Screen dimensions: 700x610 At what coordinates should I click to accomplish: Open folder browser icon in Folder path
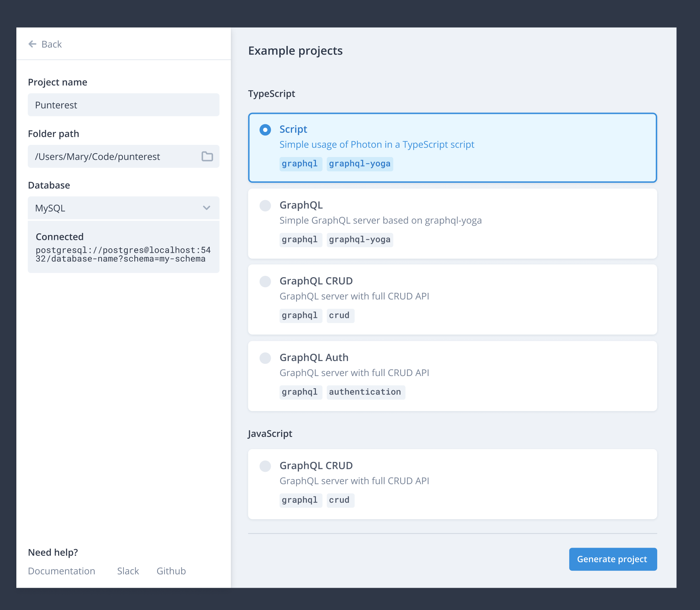pos(207,156)
